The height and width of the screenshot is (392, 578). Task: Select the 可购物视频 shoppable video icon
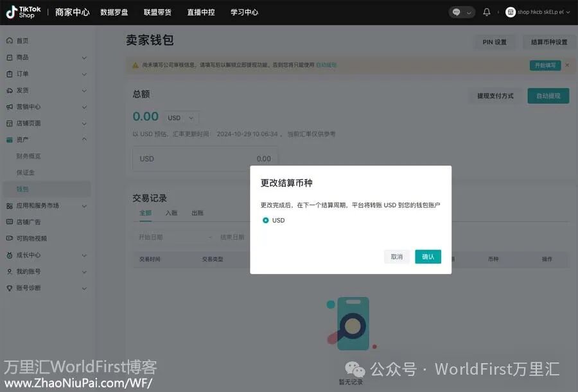click(10, 237)
